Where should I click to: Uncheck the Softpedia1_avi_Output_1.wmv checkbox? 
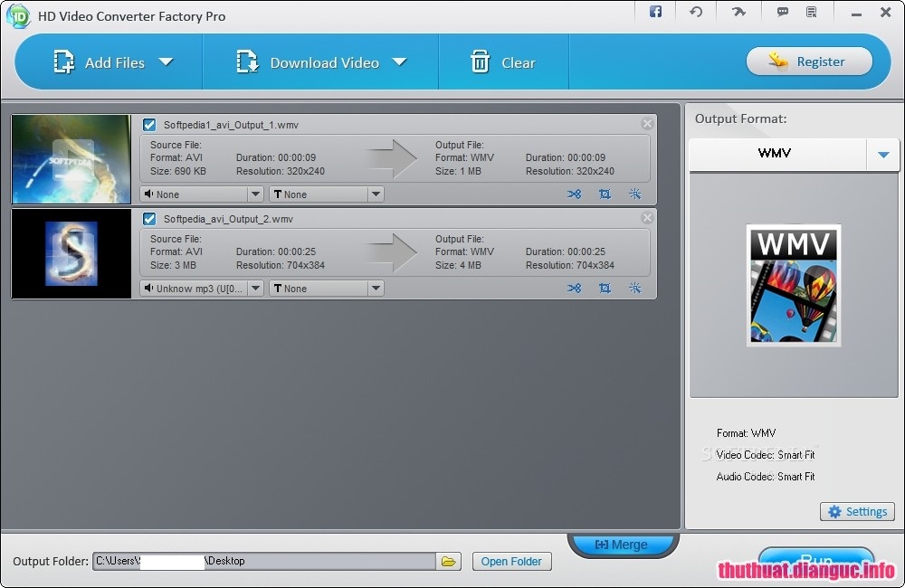coord(149,125)
